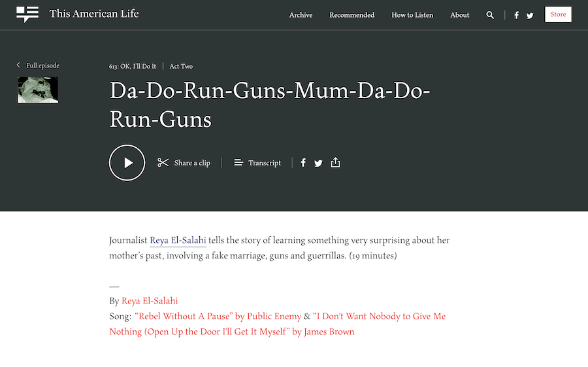Click the scissors Share a clip icon
Screen dimensions: 588x367
[x=163, y=163]
